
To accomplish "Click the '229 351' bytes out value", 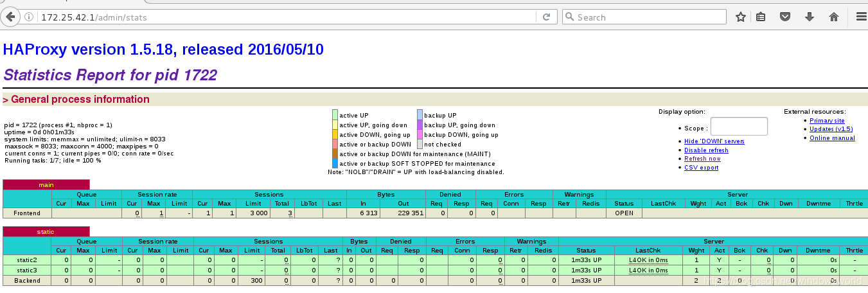I will coord(410,213).
